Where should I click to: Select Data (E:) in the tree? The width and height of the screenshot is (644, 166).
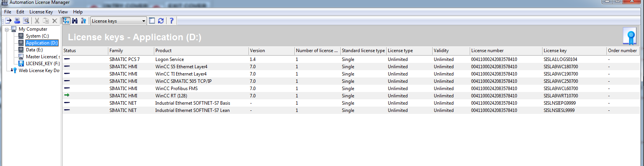pyautogui.click(x=34, y=49)
